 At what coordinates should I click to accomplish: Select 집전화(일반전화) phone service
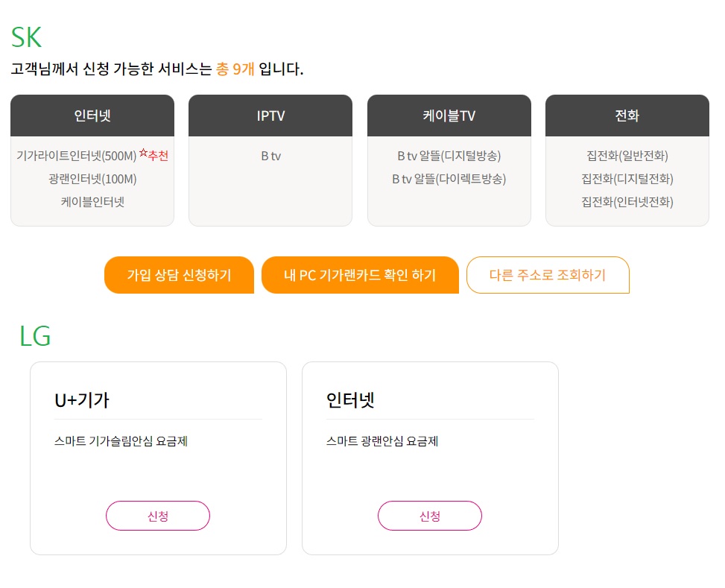click(627, 156)
